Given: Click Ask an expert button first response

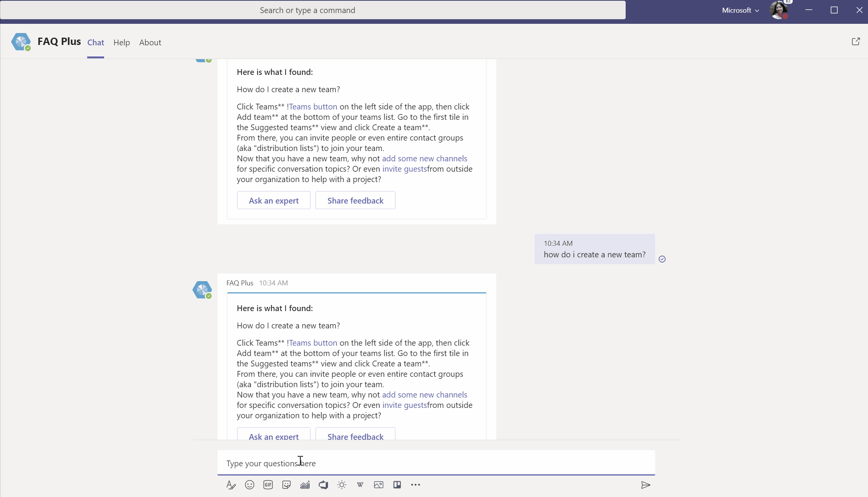Looking at the screenshot, I should coord(273,200).
